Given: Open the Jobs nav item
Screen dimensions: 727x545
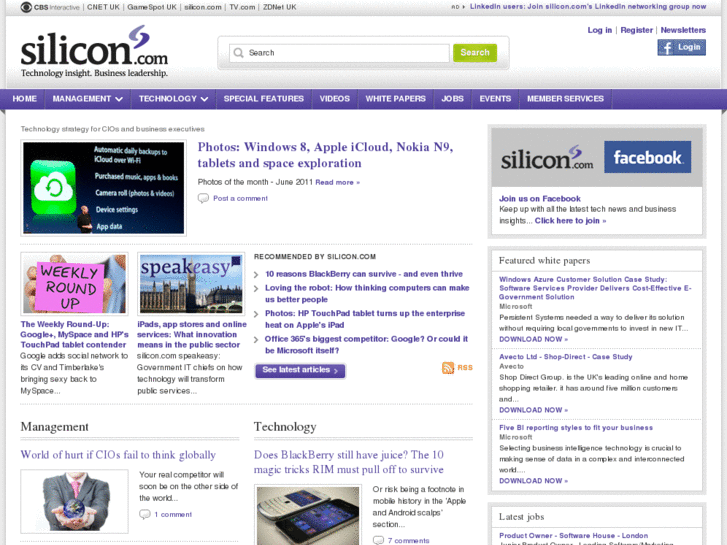Looking at the screenshot, I should [453, 99].
